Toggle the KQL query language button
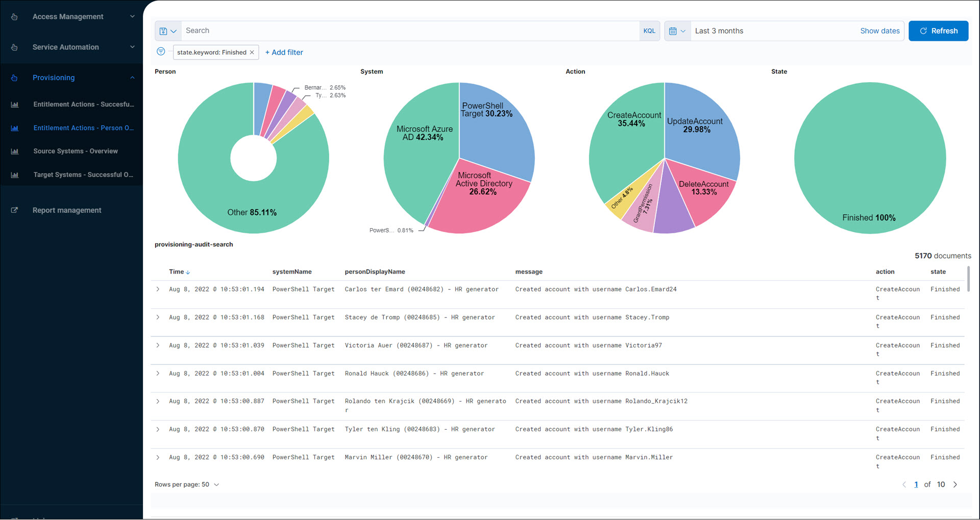Viewport: 980px width, 520px height. [x=649, y=31]
